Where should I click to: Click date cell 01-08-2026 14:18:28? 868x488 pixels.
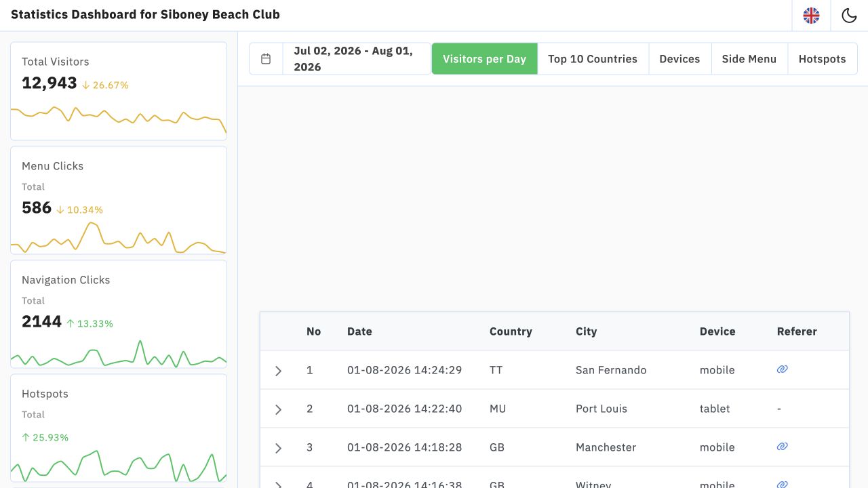tap(404, 447)
